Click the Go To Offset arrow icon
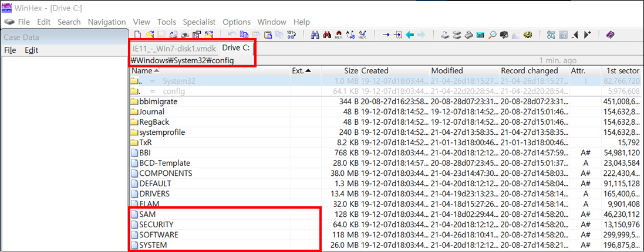The height and width of the screenshot is (252, 644). click(x=386, y=35)
